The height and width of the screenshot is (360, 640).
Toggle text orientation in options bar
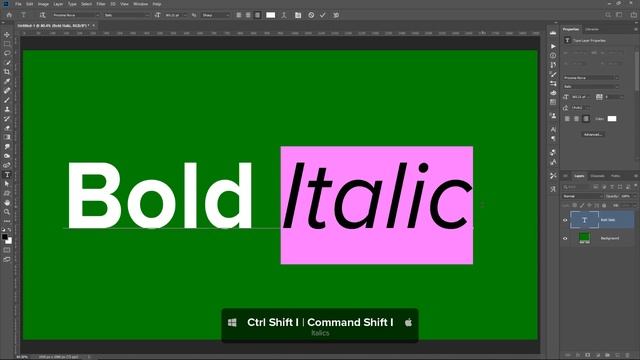42,15
